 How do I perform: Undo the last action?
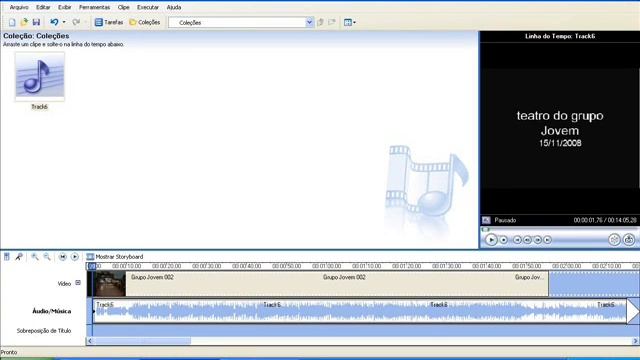tap(54, 22)
